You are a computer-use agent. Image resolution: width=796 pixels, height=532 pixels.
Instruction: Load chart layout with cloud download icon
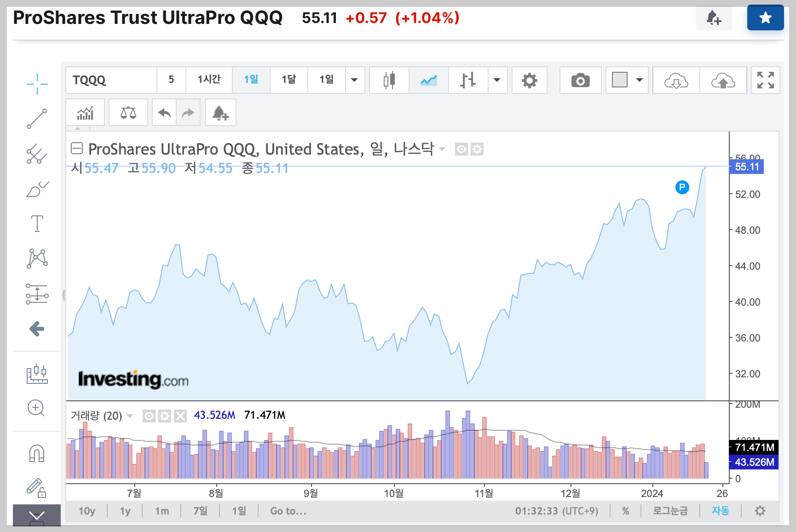point(676,80)
